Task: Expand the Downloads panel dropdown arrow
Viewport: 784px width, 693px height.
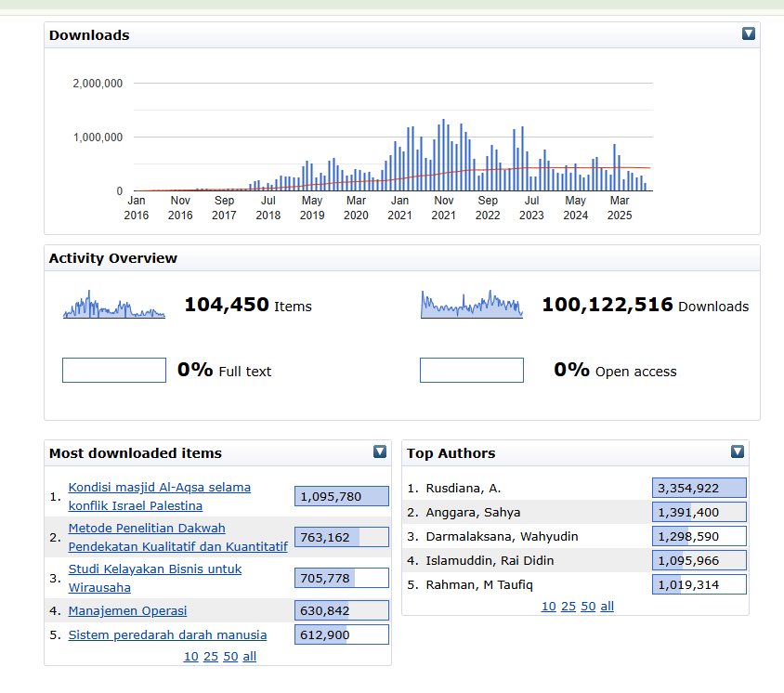Action: tap(749, 33)
